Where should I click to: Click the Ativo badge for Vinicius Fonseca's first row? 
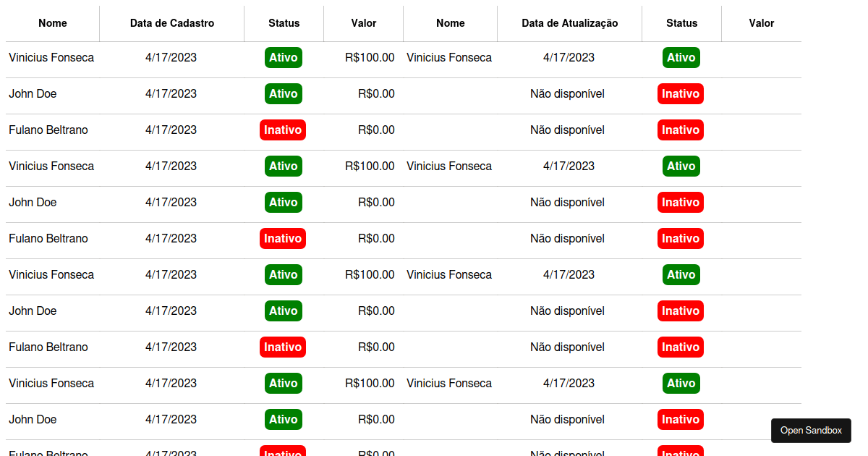283,57
